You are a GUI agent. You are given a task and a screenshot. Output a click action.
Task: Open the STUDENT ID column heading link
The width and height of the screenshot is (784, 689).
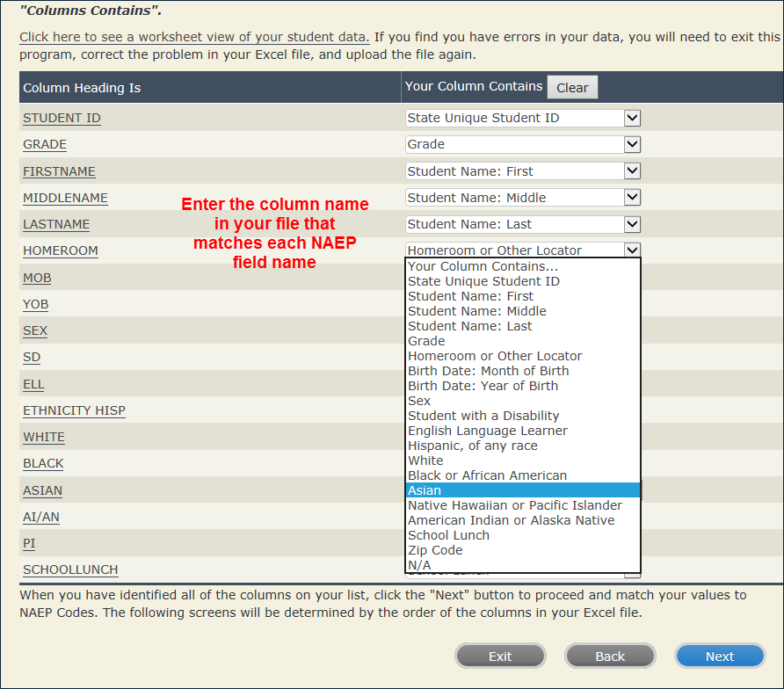click(x=62, y=118)
